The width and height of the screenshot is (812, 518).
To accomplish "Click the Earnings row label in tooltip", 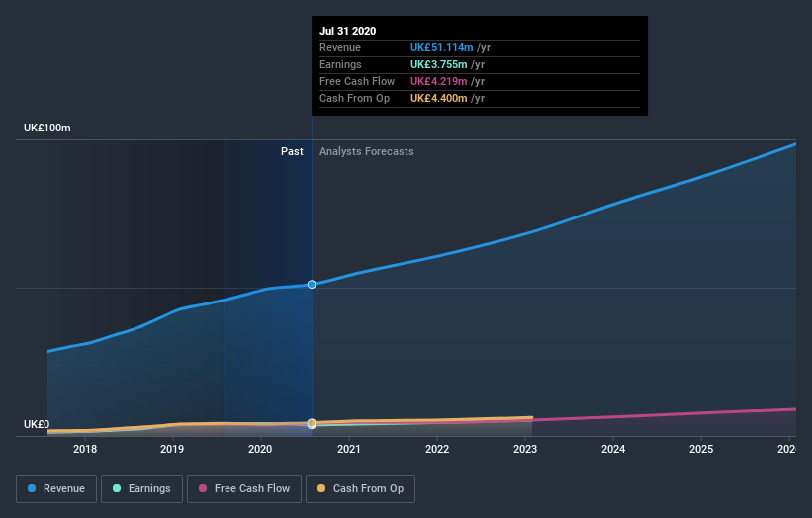I will (340, 64).
